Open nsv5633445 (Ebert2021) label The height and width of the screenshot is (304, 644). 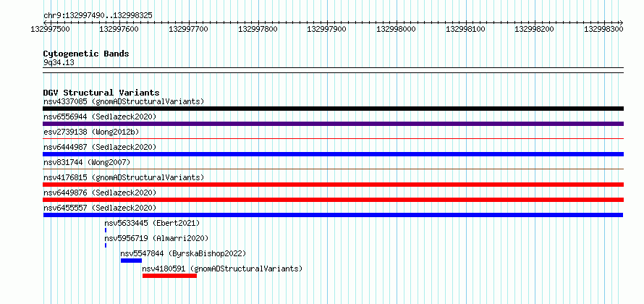click(152, 223)
